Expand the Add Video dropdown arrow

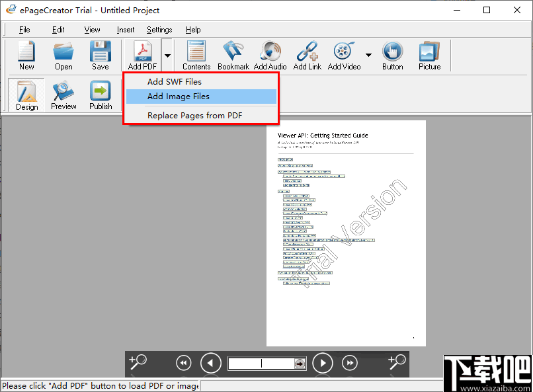(x=368, y=55)
